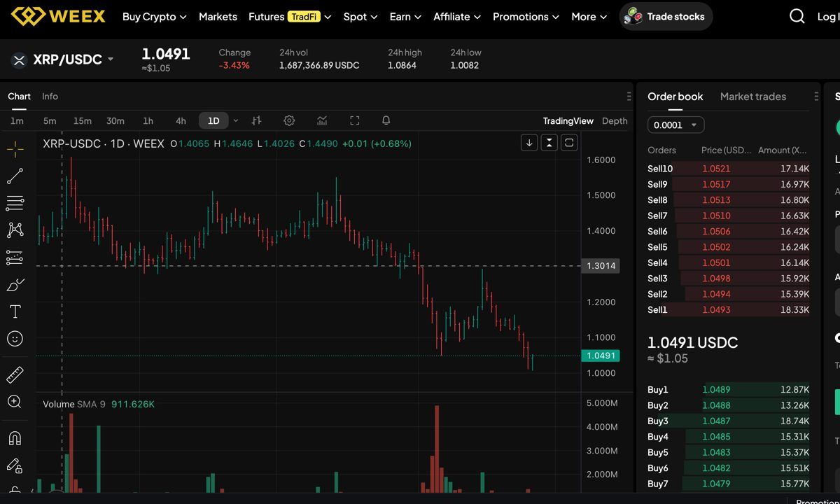Click the scroll-down arrow chart button
Viewport: 840px width, 504px height.
point(529,143)
